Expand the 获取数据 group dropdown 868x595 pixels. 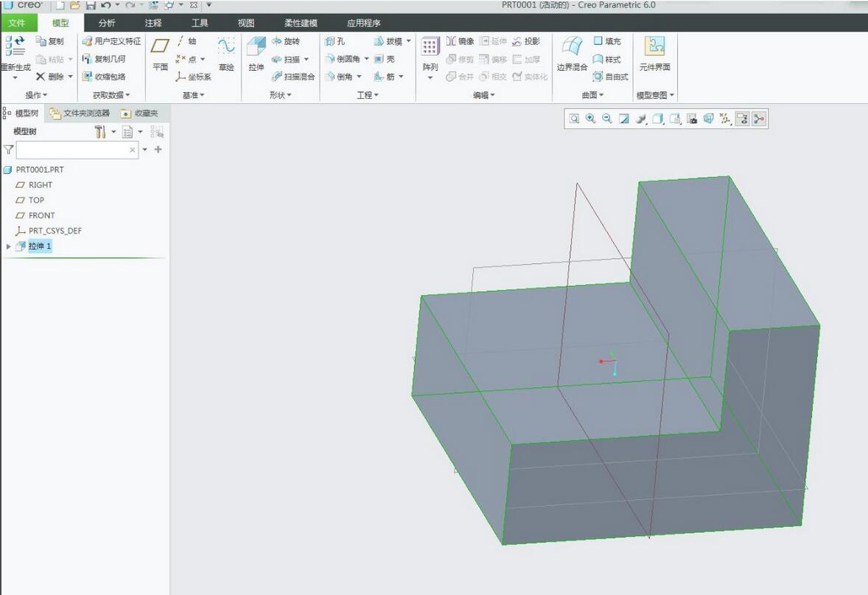[111, 95]
